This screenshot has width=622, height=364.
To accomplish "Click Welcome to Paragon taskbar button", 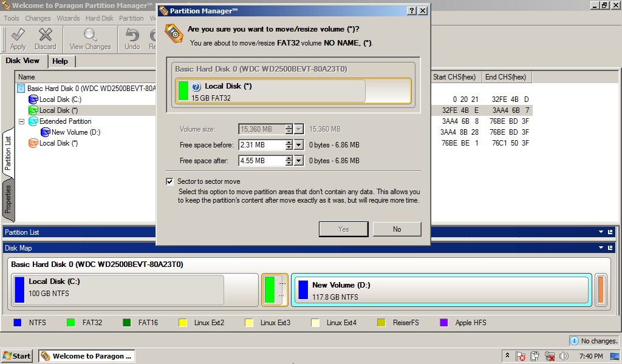I will [86, 356].
